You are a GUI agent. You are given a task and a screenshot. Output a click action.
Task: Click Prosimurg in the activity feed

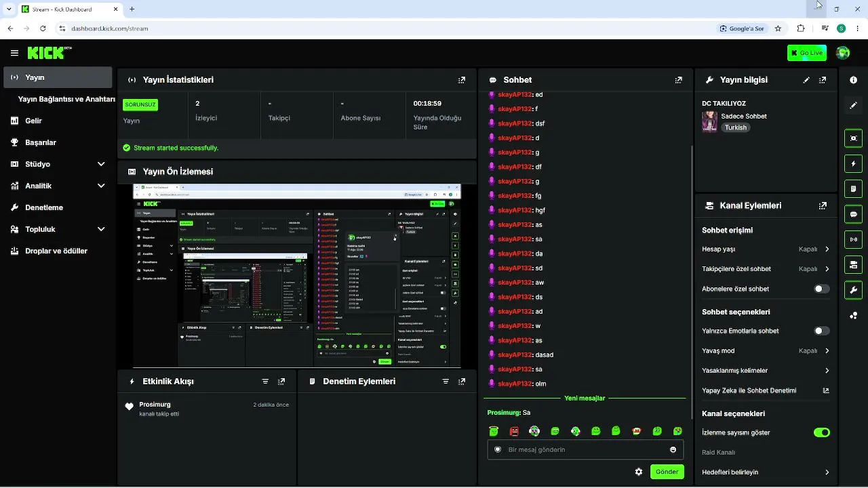[155, 405]
